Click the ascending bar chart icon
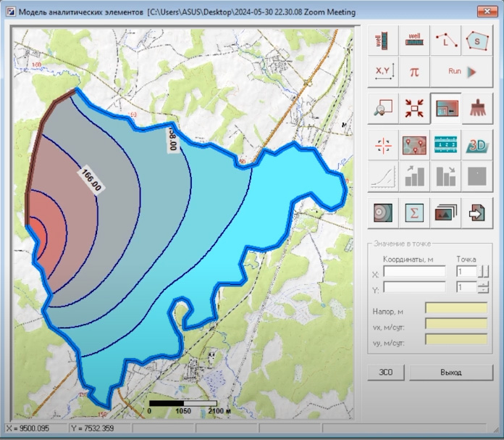Screen dimensions: 504x440 tap(414, 176)
